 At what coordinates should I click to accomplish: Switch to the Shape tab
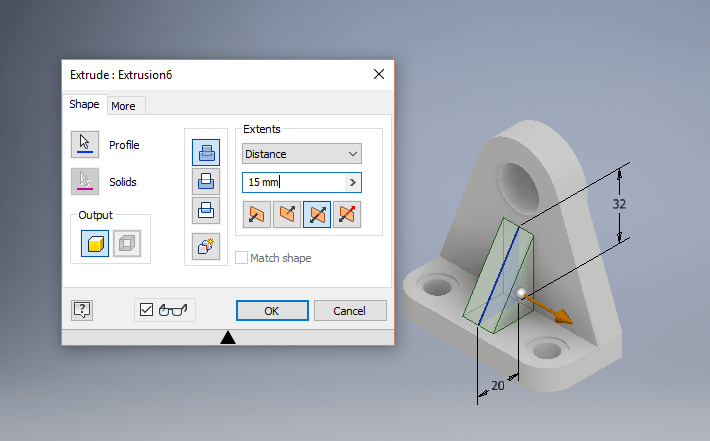[x=84, y=104]
